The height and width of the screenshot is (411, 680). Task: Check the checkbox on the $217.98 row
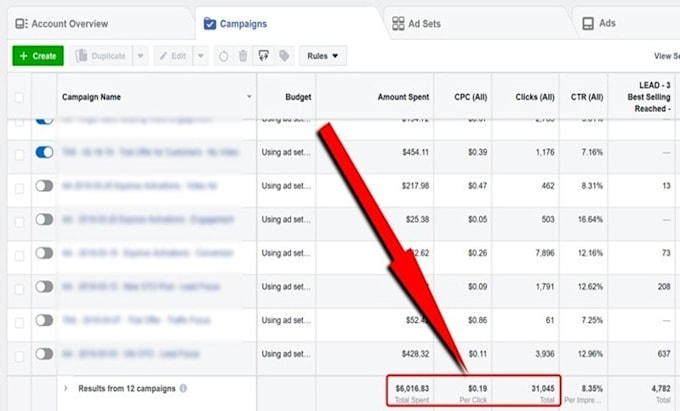[20, 188]
